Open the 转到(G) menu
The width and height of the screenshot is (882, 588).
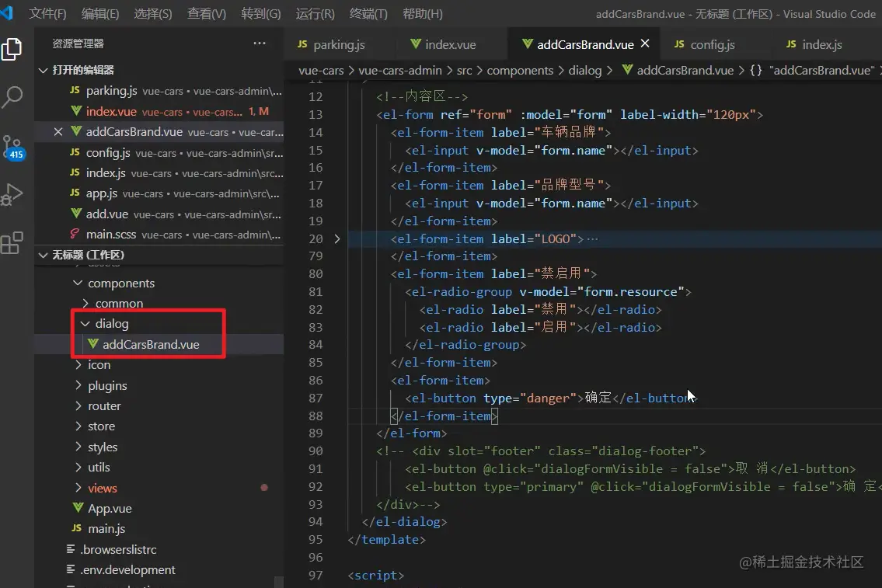[261, 13]
